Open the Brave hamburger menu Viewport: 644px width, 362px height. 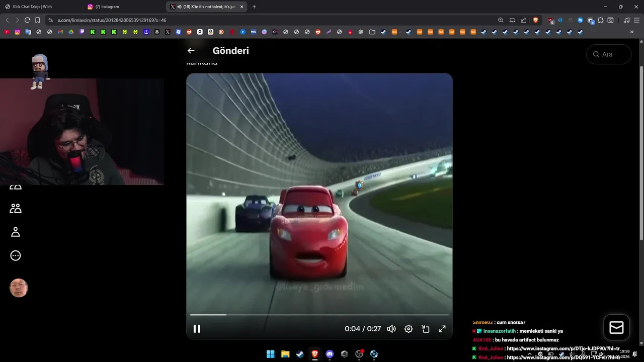pos(637,20)
